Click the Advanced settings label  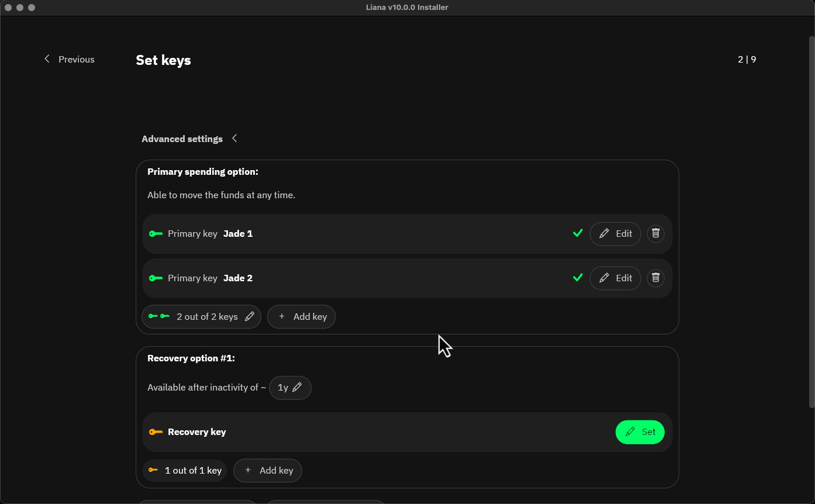[x=182, y=139]
